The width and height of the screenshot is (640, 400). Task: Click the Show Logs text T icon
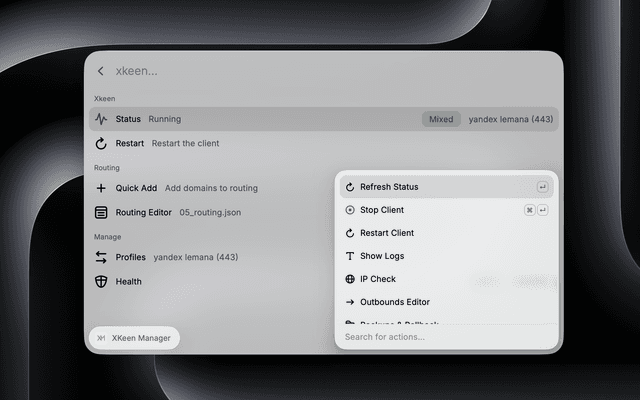350,256
